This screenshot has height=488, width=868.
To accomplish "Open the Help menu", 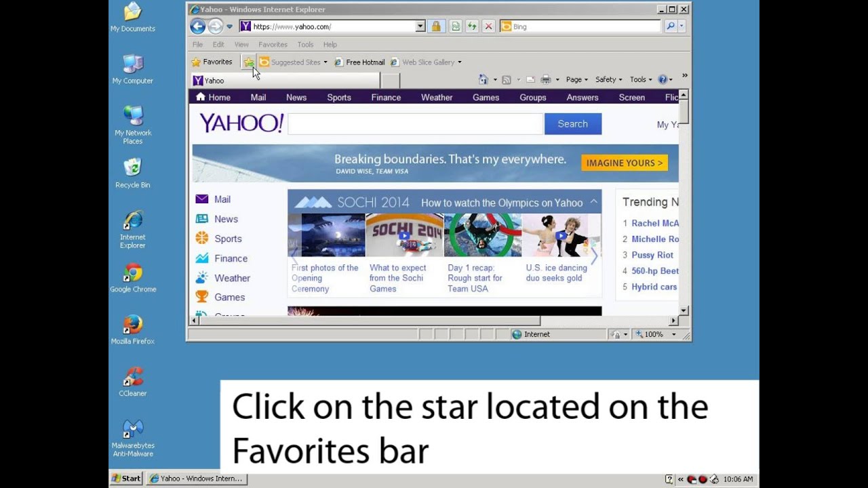I will 330,45.
